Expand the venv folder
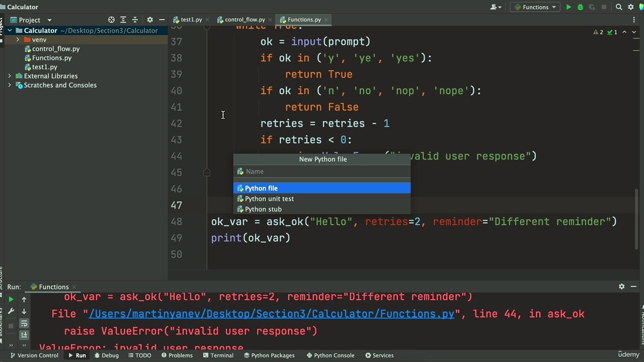644x362 pixels. pyautogui.click(x=18, y=40)
